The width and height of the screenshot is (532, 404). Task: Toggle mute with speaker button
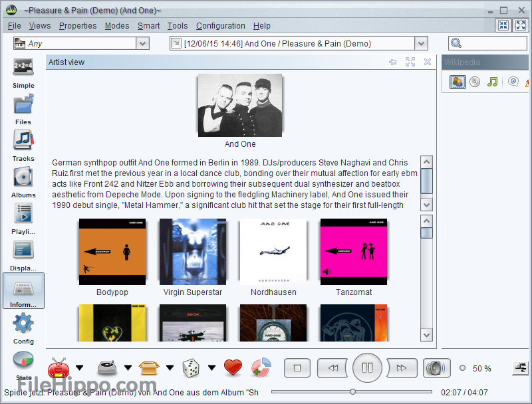[x=437, y=368]
